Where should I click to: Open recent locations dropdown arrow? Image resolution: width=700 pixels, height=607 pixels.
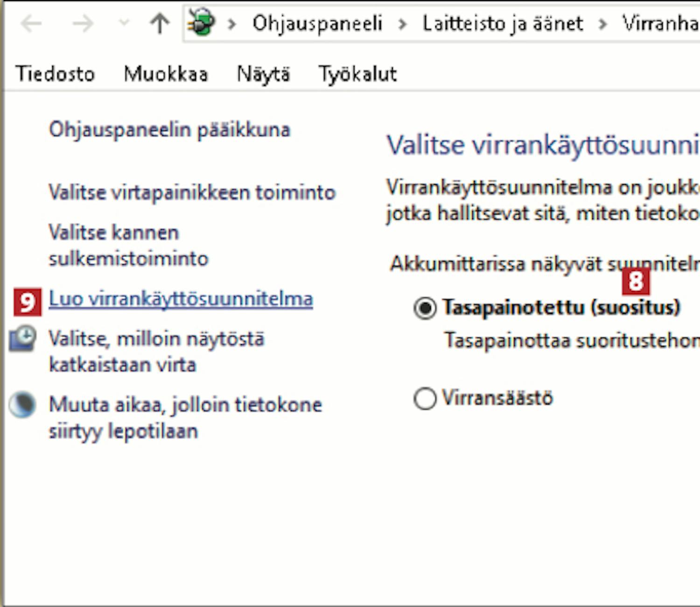124,22
